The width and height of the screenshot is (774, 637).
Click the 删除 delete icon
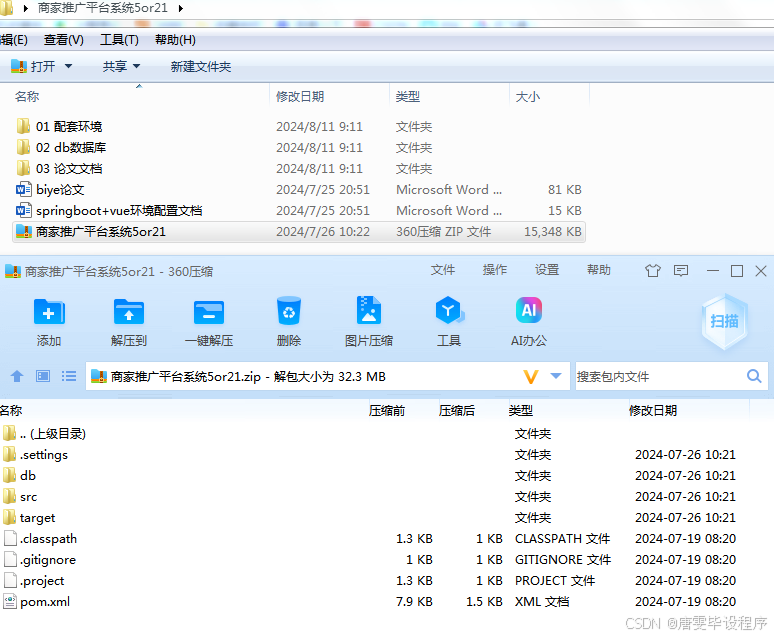pos(289,311)
